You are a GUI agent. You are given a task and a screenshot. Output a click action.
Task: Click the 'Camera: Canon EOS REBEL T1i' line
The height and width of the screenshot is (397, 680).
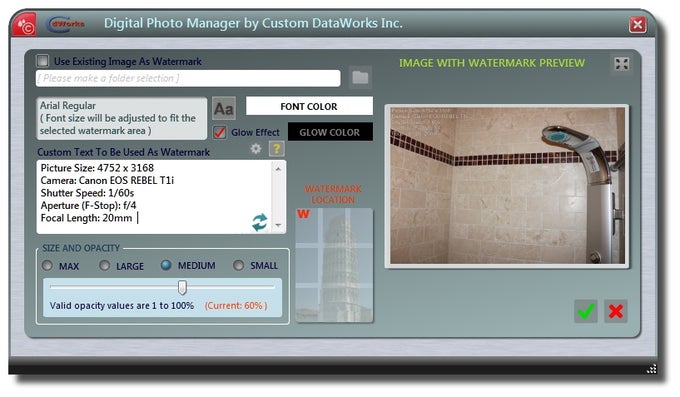pos(107,180)
